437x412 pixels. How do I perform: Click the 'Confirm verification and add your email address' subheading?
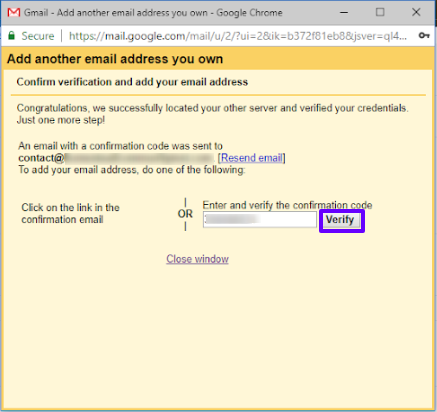132,82
